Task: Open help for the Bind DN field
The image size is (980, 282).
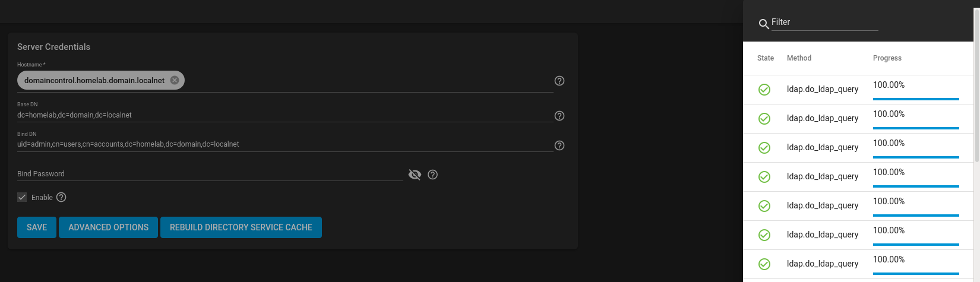Action: 559,145
